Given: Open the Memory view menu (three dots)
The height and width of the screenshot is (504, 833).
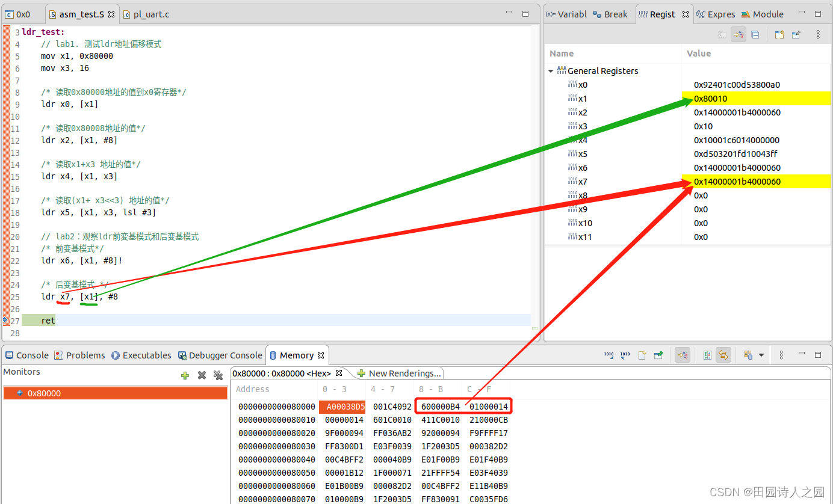Looking at the screenshot, I should 781,355.
